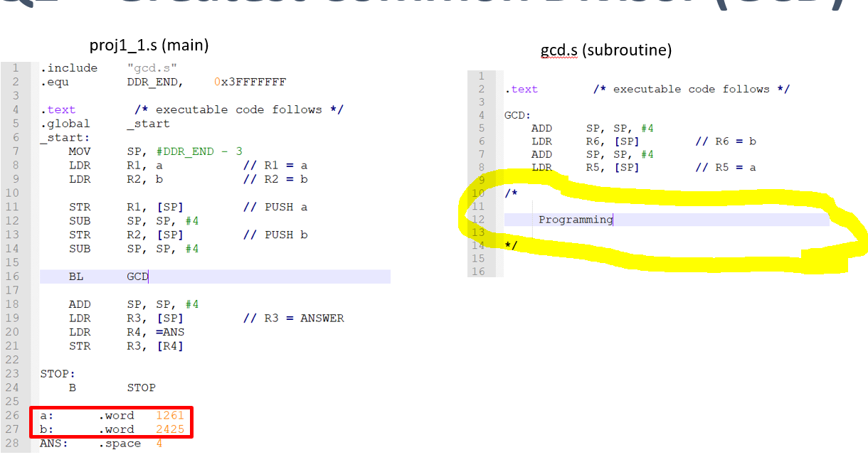The height and width of the screenshot is (472, 868).
Task: Click the yellow highlighted Programming comment
Action: (576, 219)
